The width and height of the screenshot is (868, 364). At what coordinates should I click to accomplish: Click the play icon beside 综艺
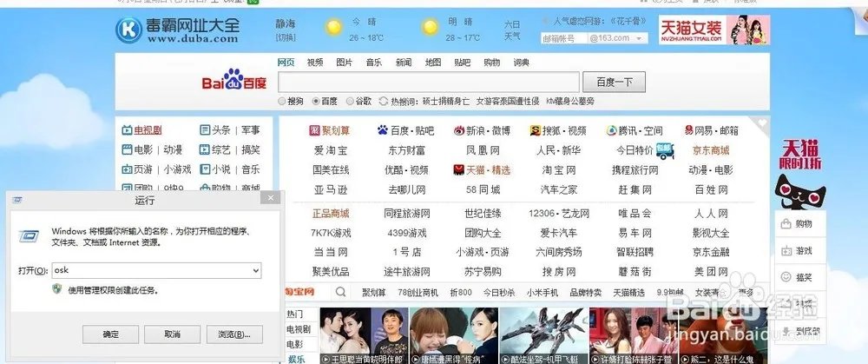coord(205,149)
